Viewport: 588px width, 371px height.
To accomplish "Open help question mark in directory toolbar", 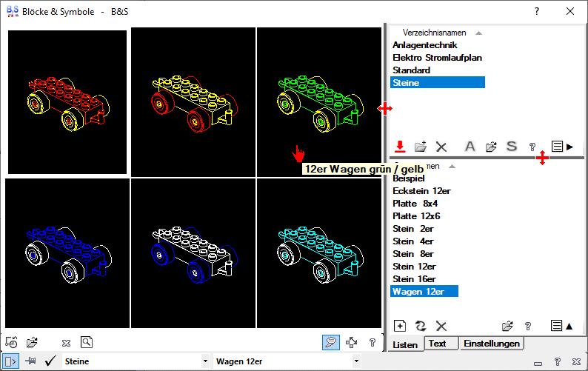I will [x=532, y=147].
